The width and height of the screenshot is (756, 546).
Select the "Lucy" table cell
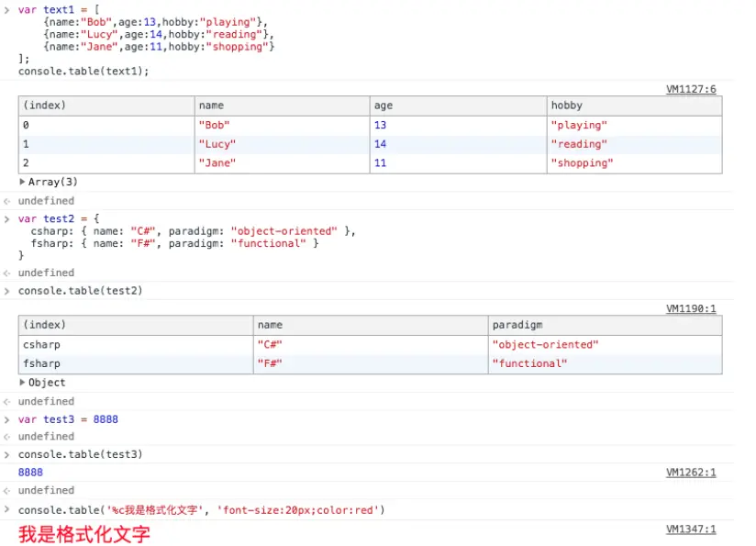coord(282,144)
